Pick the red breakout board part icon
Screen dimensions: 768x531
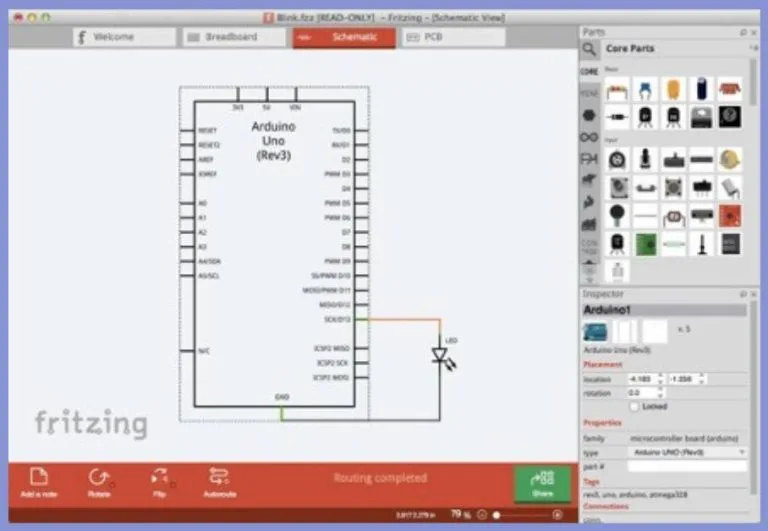(x=730, y=216)
